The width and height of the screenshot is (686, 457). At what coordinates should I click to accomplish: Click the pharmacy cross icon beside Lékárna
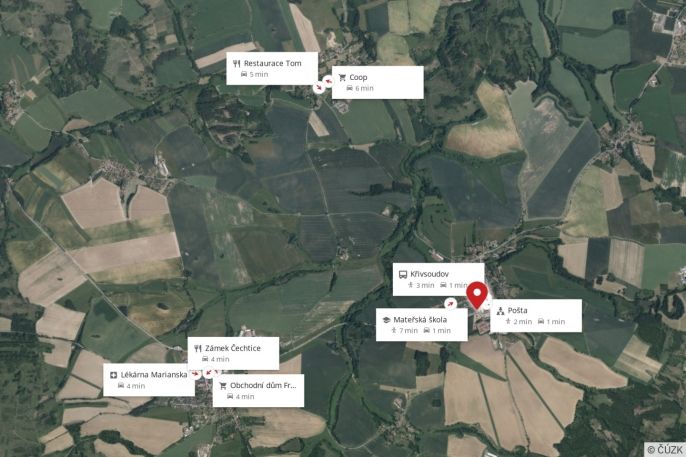(x=113, y=375)
